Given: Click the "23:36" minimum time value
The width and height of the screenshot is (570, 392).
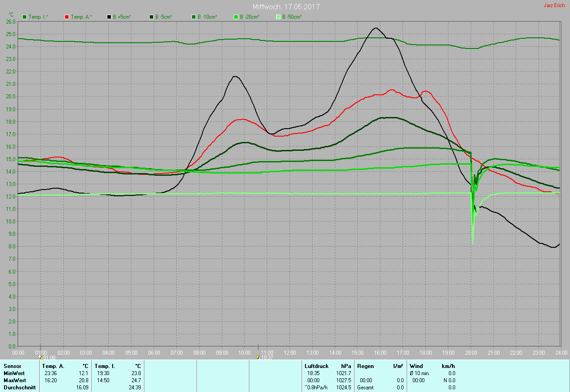Looking at the screenshot, I should click(50, 373).
